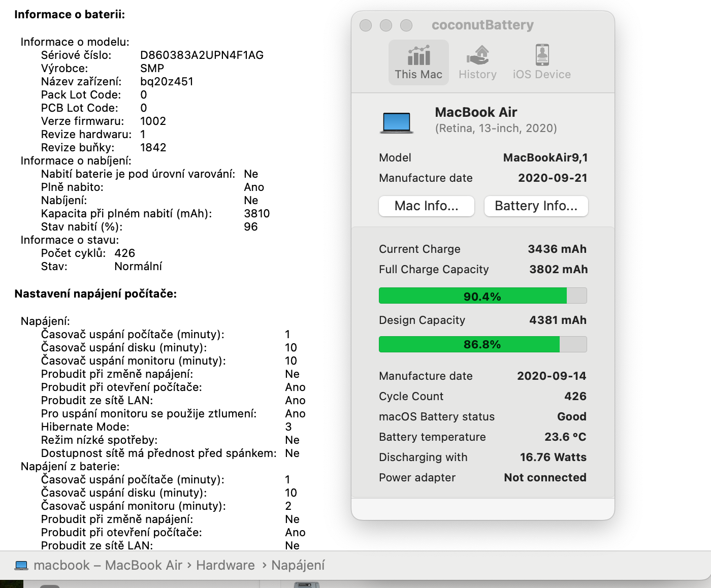Click the macOS Battery status value "Good"
The height and width of the screenshot is (588, 711).
point(572,417)
